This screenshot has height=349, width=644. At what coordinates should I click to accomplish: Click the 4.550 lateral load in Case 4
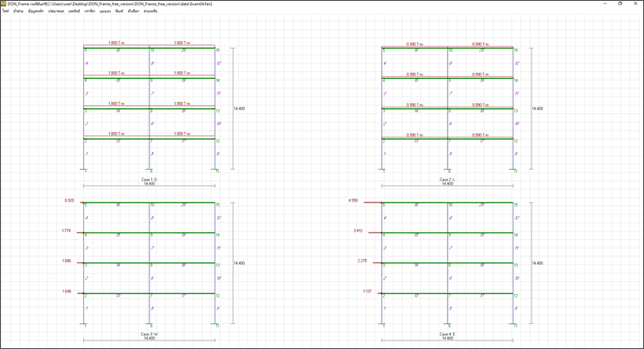pos(353,201)
